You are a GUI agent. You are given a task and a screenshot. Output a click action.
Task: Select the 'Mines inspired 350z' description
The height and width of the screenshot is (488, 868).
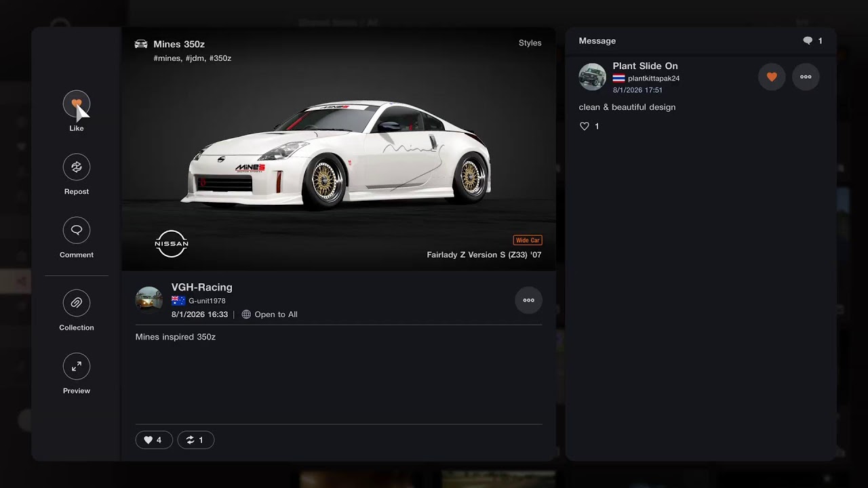click(x=176, y=337)
